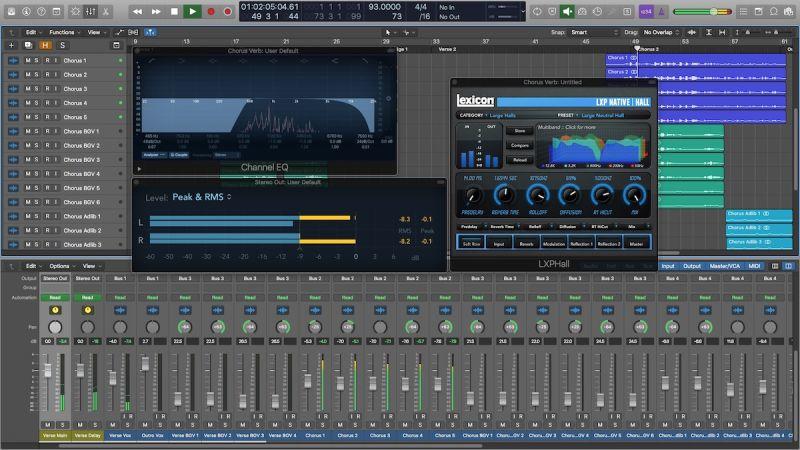Image resolution: width=800 pixels, height=450 pixels.
Task: Expand disclosure triangle in Channel EQ window
Action: [x=139, y=168]
